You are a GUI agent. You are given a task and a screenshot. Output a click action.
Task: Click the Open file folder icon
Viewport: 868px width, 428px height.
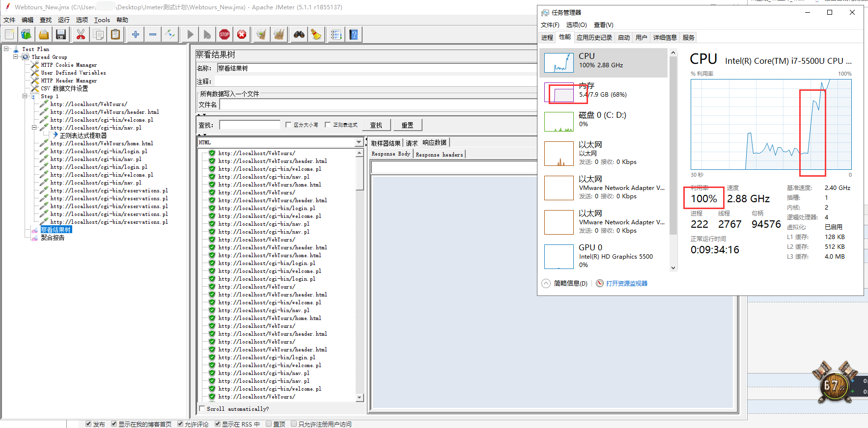point(44,34)
